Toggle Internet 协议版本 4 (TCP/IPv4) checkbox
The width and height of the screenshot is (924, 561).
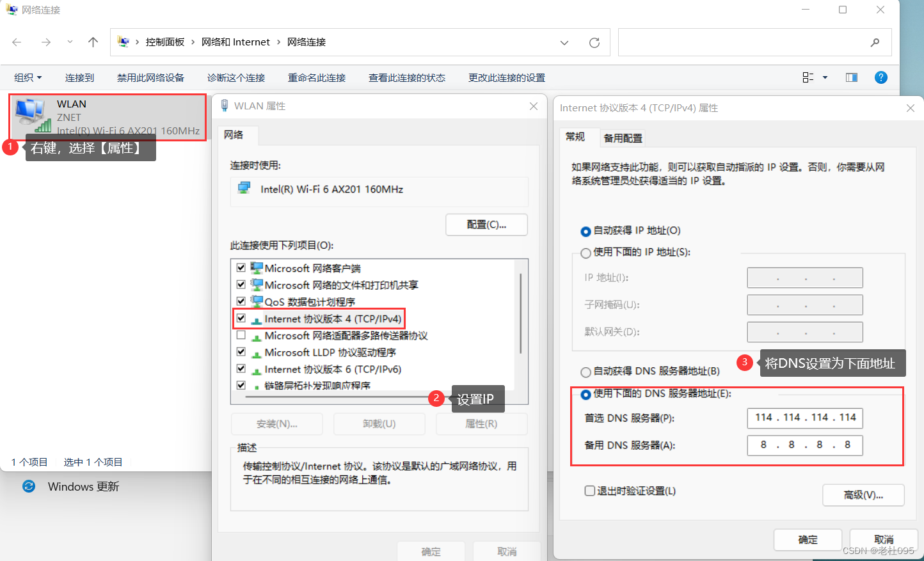pyautogui.click(x=241, y=318)
